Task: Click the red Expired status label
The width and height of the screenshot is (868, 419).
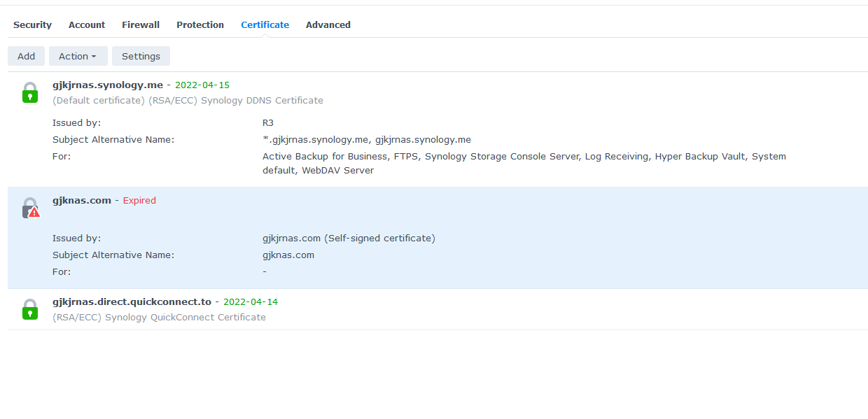Action: pyautogui.click(x=139, y=200)
